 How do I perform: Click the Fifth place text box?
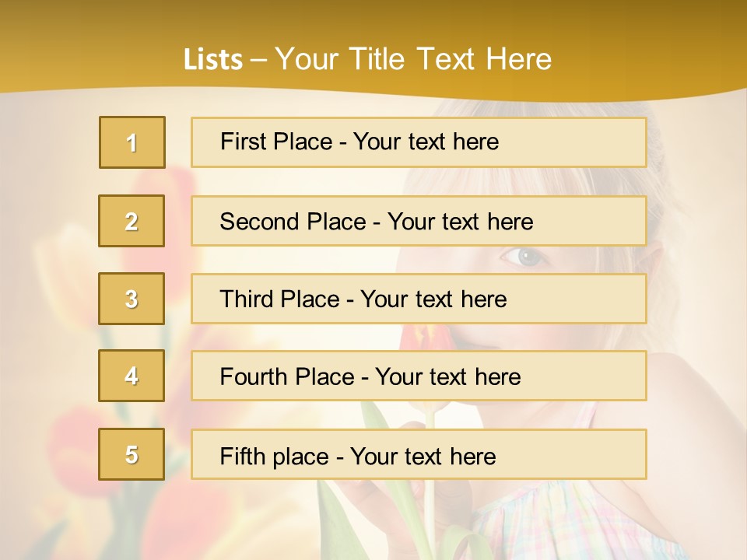click(419, 453)
